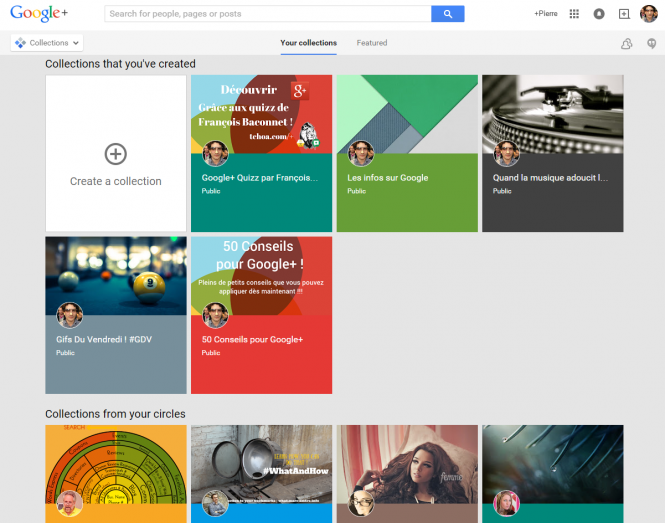Click the Collections pinwheel icon
This screenshot has width=665, height=523.
tap(20, 43)
